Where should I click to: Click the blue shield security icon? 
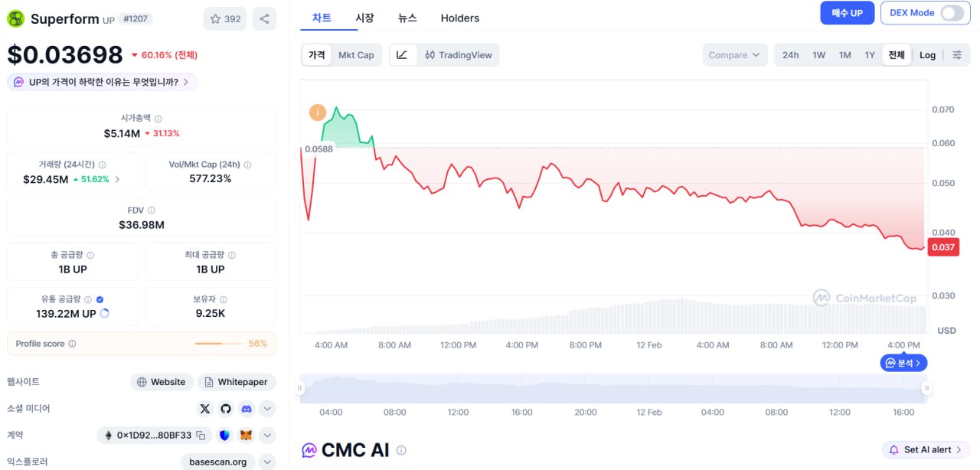(224, 436)
